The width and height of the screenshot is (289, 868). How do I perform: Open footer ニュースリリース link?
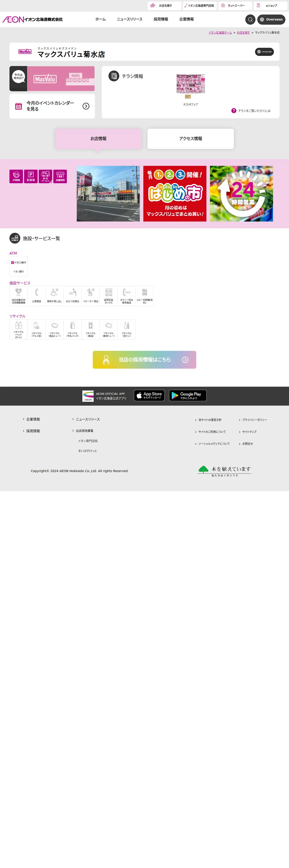(88, 419)
